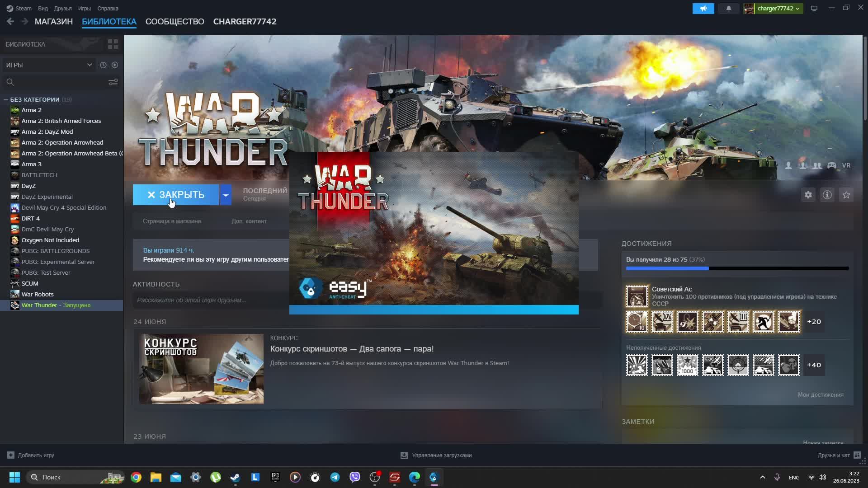
Task: Click the achievements progress bar
Action: click(x=737, y=268)
